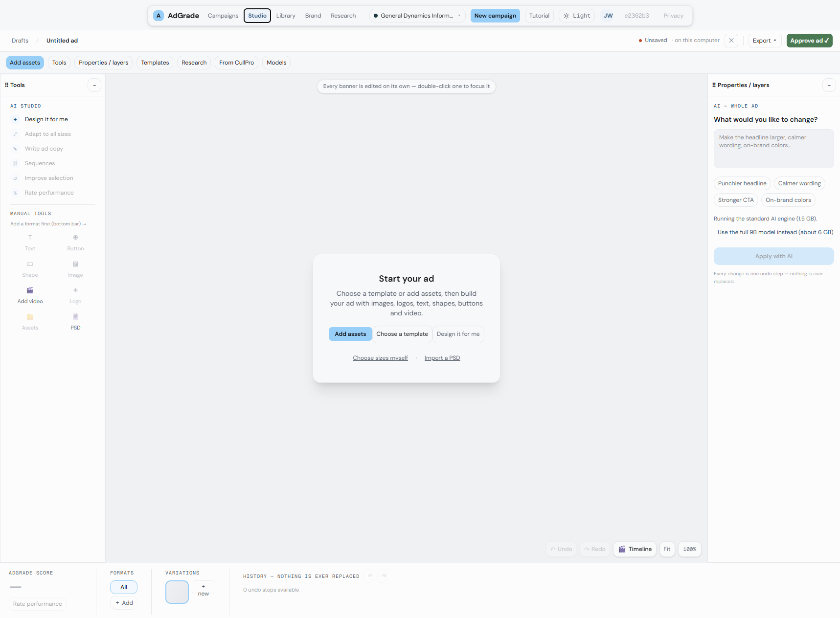Select the Add video tool
840x618 pixels.
pos(30,295)
